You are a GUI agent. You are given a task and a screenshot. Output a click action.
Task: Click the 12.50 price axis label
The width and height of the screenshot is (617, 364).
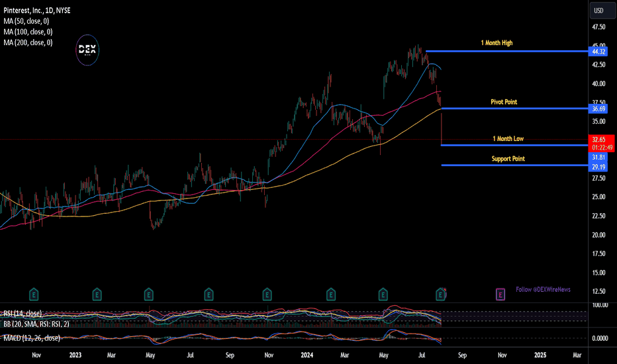click(598, 291)
